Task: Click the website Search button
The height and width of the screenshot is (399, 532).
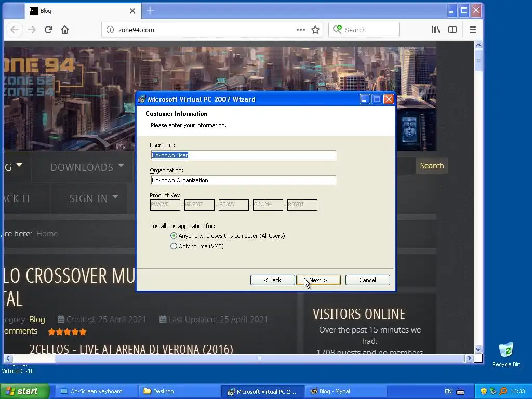Action: tap(432, 166)
